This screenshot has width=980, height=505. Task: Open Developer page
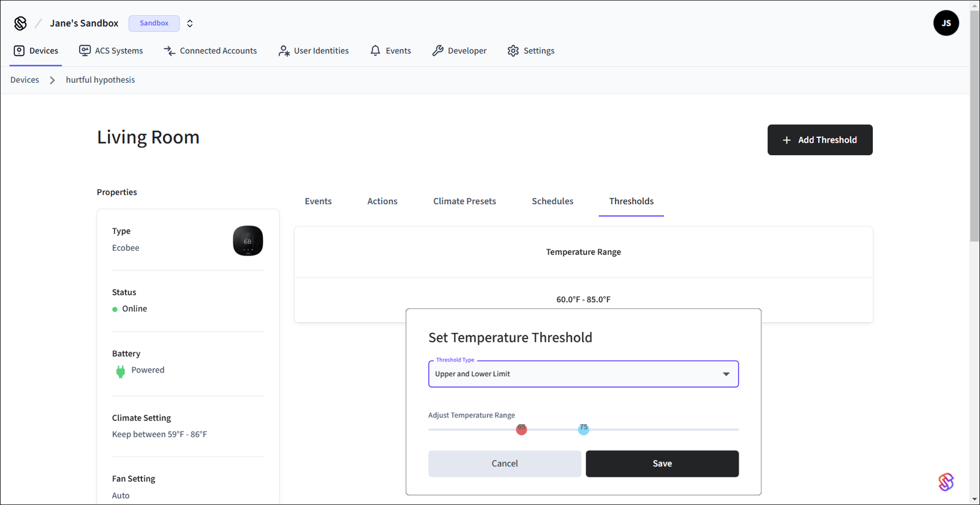(x=459, y=51)
